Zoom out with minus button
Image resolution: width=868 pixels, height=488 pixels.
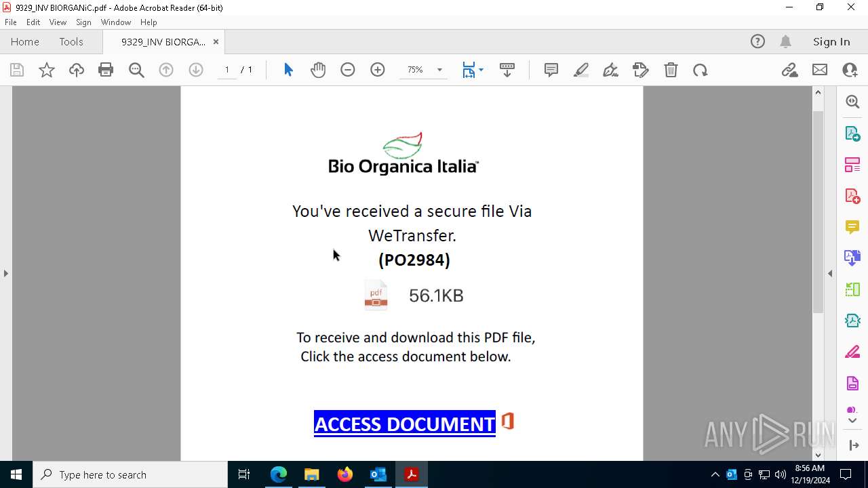(x=348, y=70)
